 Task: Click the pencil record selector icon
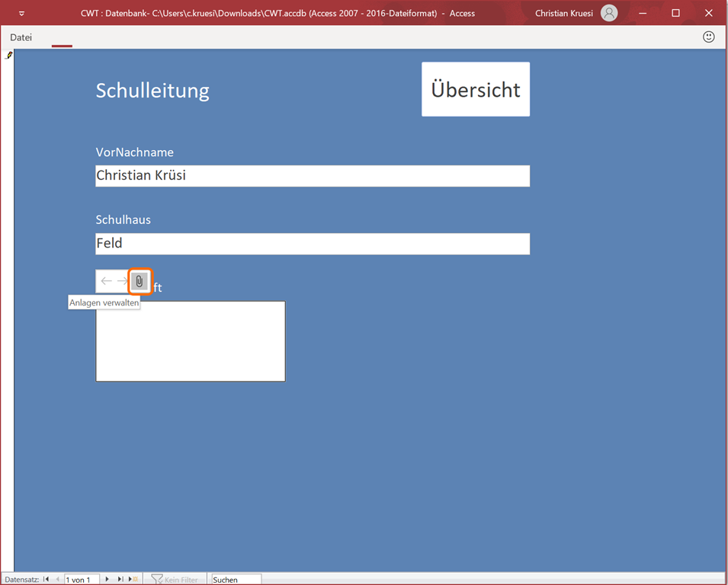point(8,56)
